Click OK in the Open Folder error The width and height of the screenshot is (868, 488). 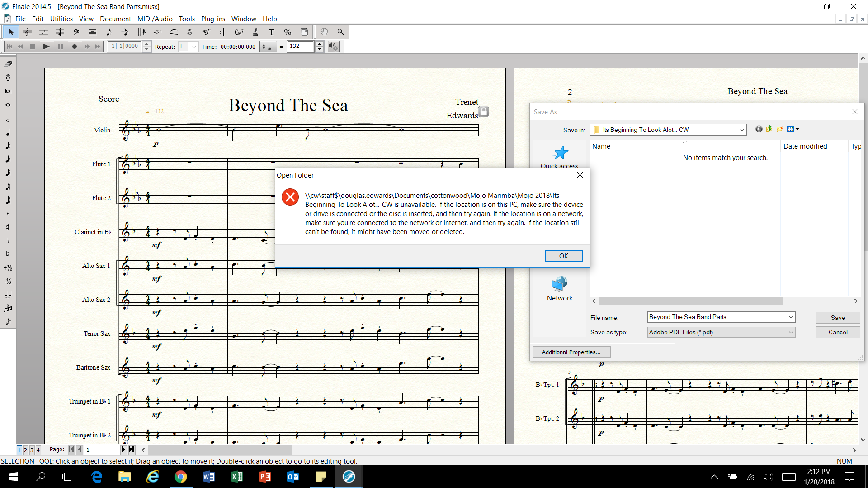[563, 256]
